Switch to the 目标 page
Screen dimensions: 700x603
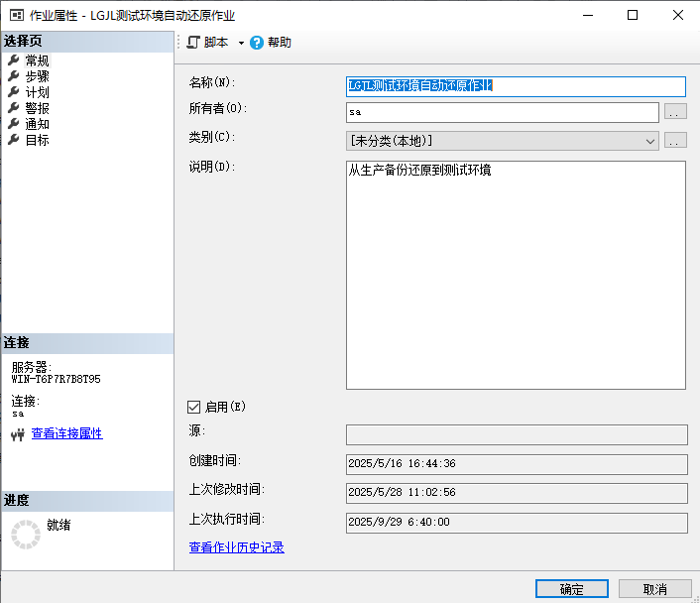[37, 140]
